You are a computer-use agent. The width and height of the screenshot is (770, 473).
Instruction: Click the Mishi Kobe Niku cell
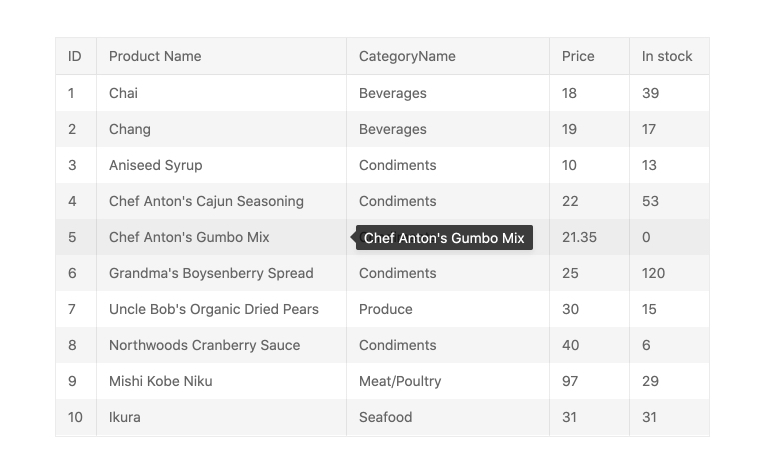[160, 381]
